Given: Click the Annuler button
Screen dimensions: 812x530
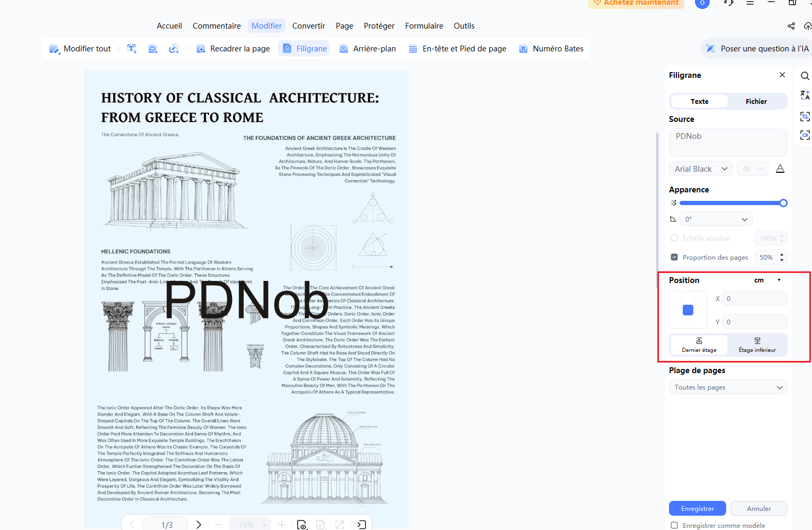Looking at the screenshot, I should 759,509.
